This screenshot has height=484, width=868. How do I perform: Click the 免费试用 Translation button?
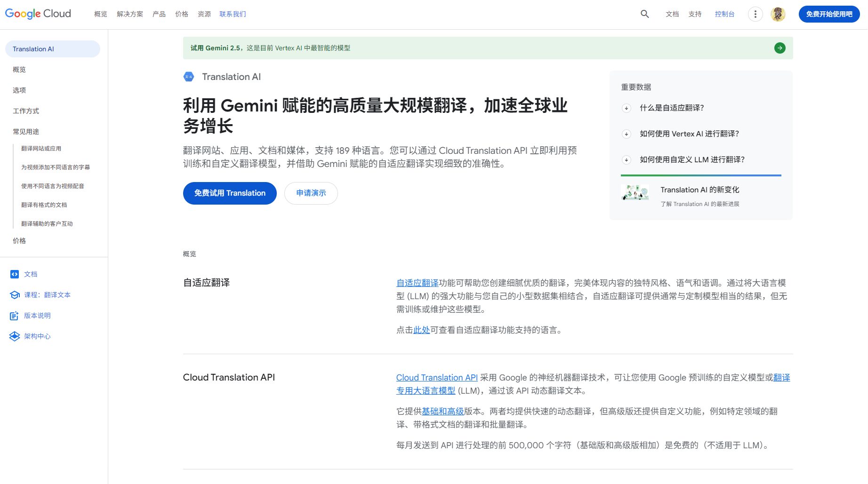(229, 193)
